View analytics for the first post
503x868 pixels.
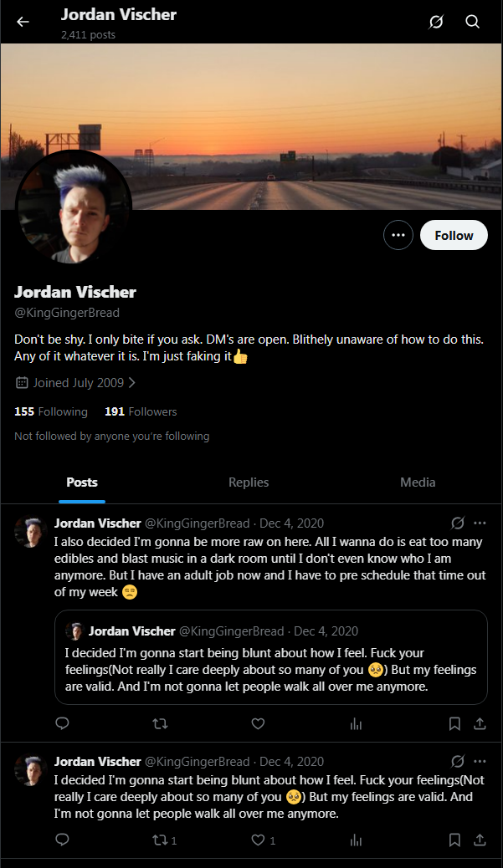356,723
